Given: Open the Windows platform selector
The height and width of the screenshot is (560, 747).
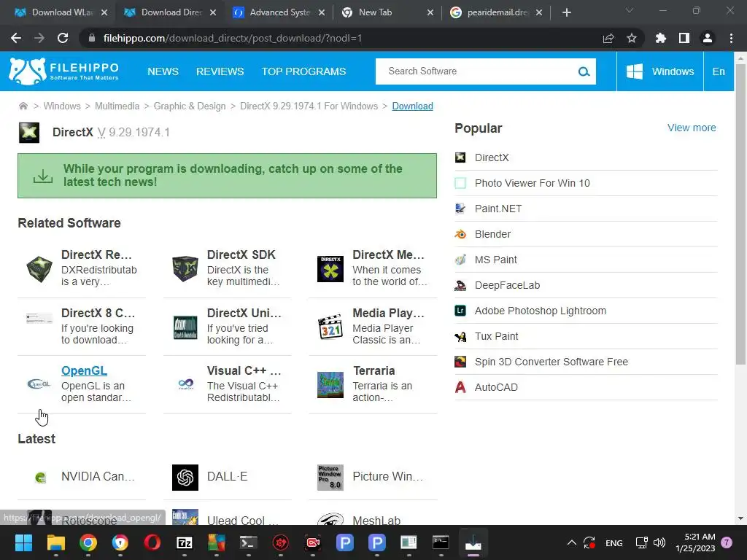Looking at the screenshot, I should click(x=659, y=71).
